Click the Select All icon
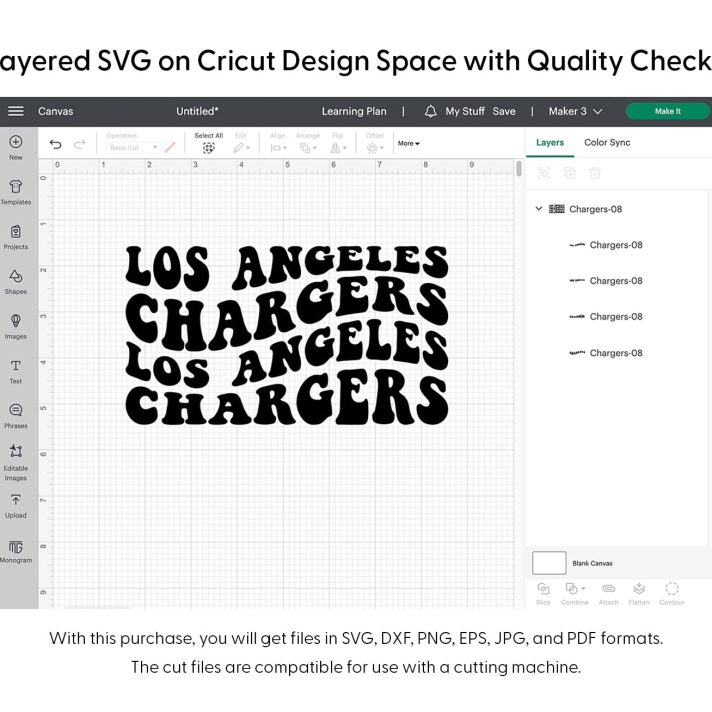 (x=208, y=148)
